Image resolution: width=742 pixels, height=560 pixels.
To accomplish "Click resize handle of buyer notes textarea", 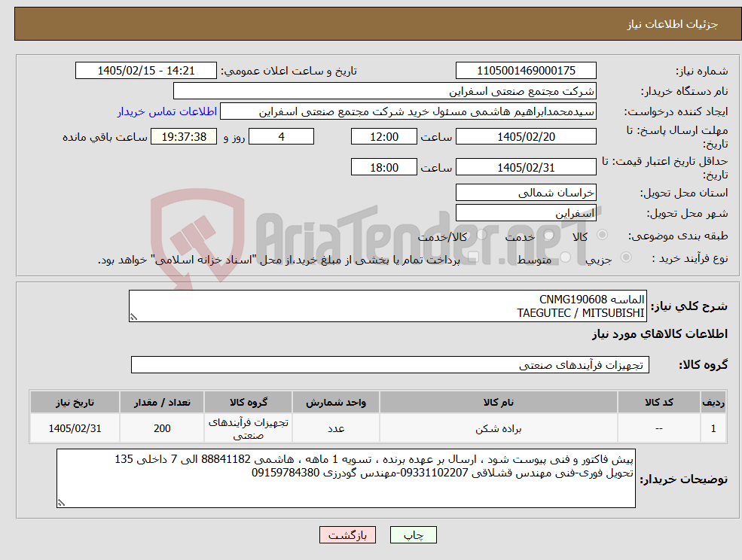I will coord(60,504).
